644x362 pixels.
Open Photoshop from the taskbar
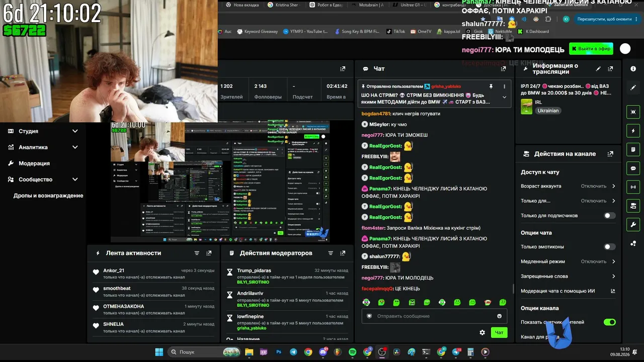pyautogui.click(x=278, y=352)
